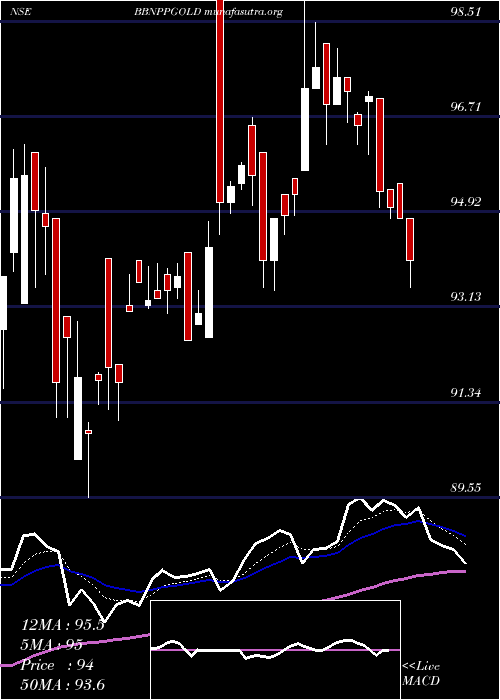The height and width of the screenshot is (700, 500).
Task: Click the Price : 94 reading
Action: [58, 665]
